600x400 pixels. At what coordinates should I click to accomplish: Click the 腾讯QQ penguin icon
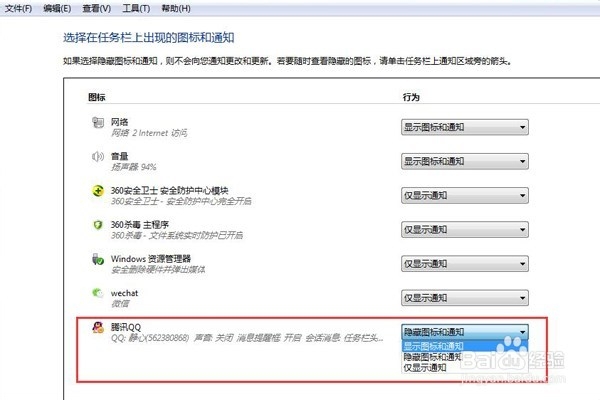98,327
